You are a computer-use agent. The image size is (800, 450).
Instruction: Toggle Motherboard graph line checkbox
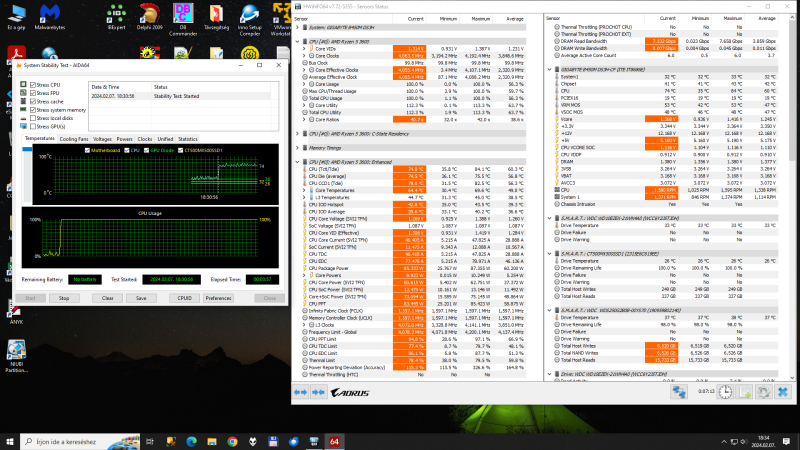87,151
